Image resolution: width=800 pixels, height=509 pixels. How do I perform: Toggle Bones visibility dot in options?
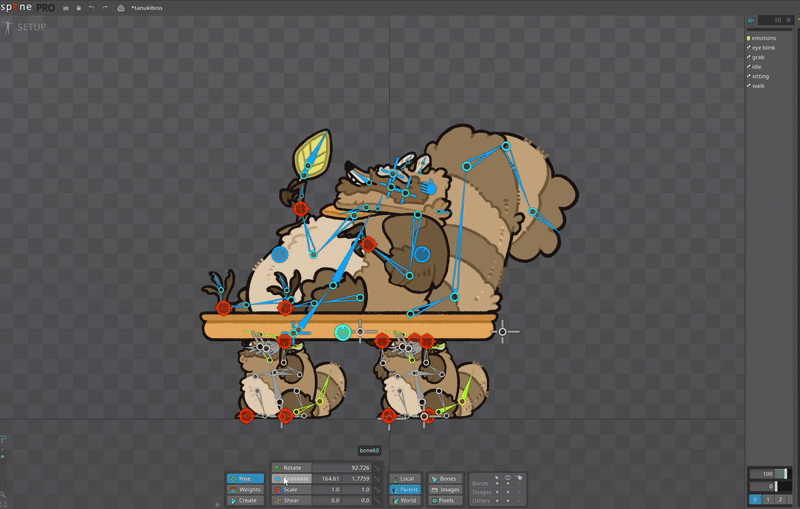508,483
